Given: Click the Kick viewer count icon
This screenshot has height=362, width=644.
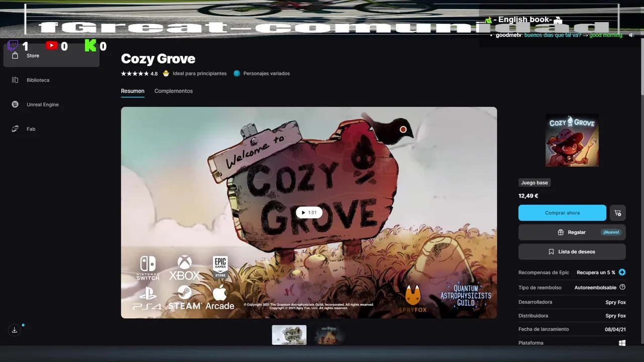Looking at the screenshot, I should click(x=90, y=46).
